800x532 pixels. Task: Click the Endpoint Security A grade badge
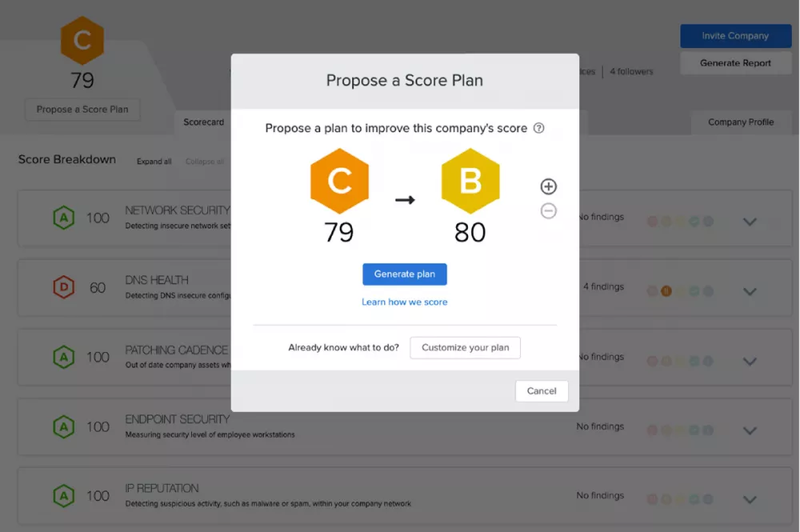(64, 426)
